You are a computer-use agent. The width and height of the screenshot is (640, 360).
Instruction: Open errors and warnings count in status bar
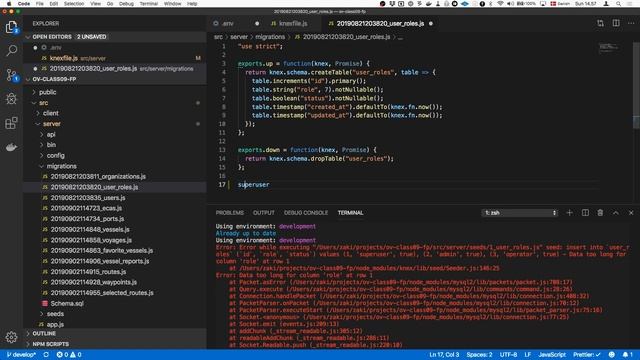[69, 355]
